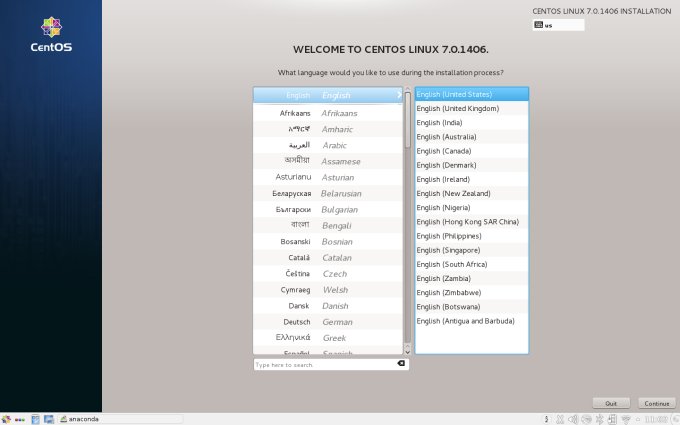
Task: Choose English (United States) locale
Action: [472, 94]
